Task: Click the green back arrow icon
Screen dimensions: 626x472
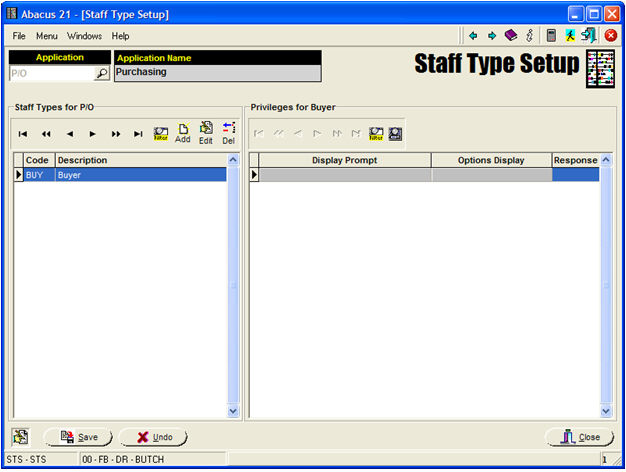Action: (472, 35)
